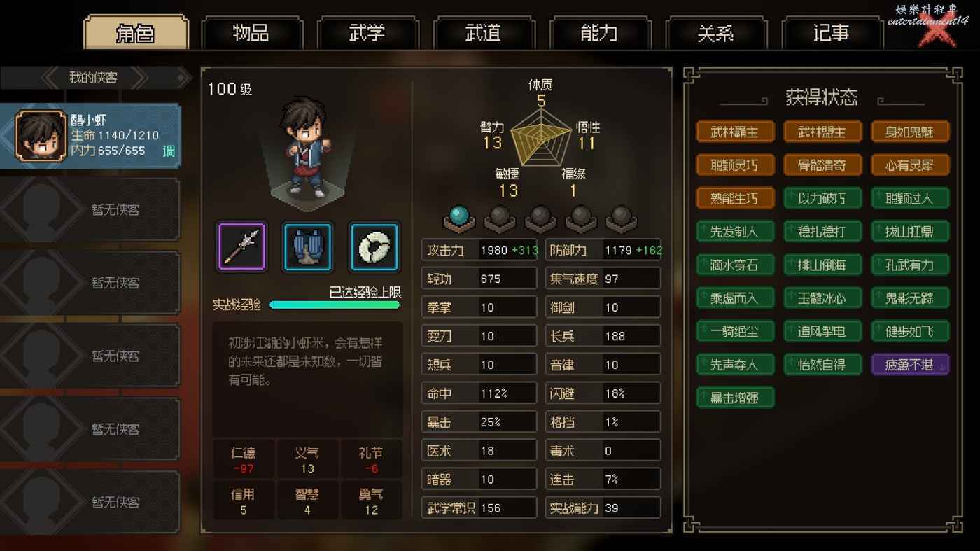Open the blue armor equipment slot
This screenshot has width=980, height=551.
click(x=308, y=246)
